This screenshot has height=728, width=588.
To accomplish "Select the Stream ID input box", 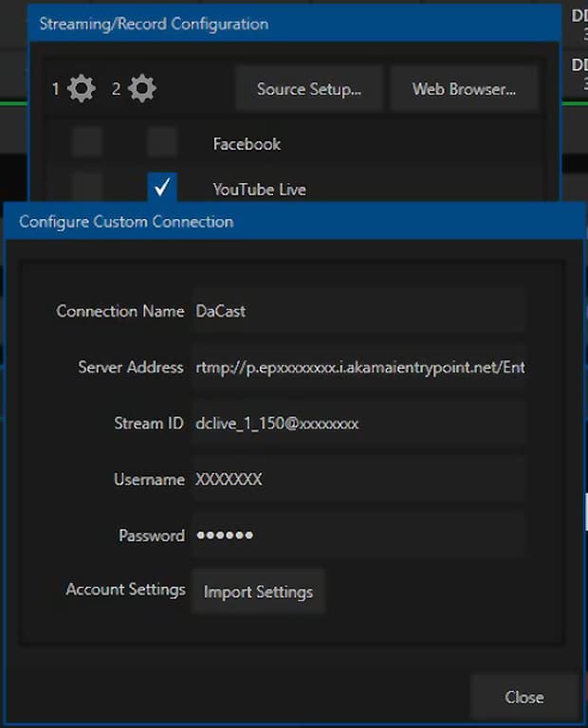I will click(x=358, y=423).
